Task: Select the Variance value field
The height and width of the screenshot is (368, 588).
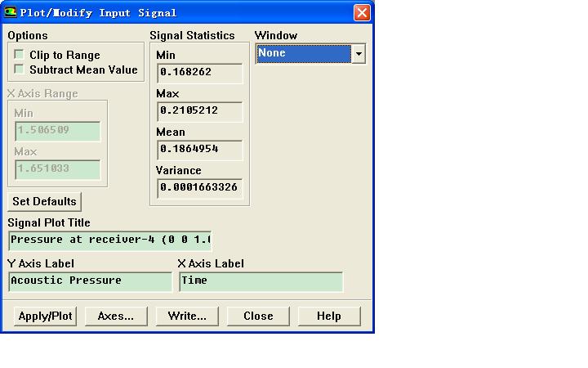Action: (199, 188)
